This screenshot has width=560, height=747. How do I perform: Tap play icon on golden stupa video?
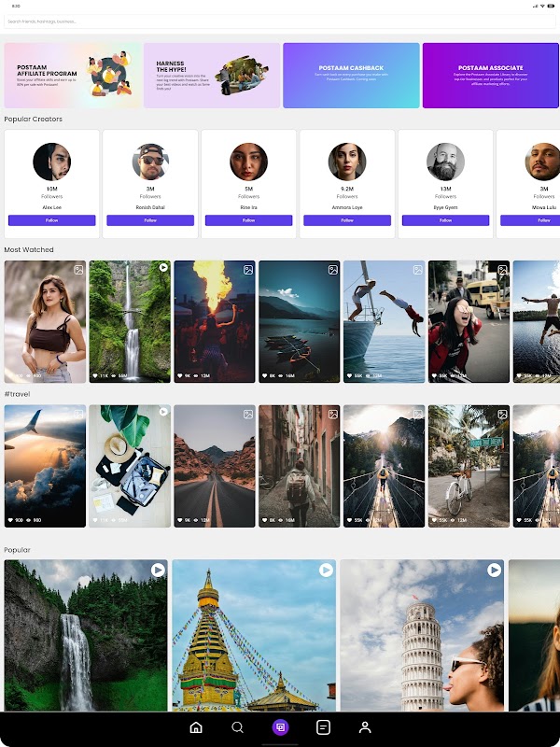coord(326,570)
